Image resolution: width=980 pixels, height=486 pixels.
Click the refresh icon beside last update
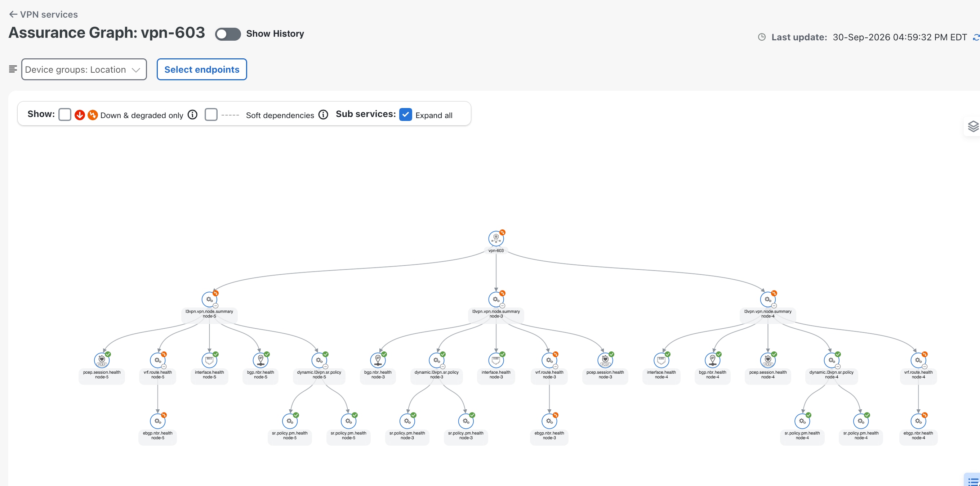[x=976, y=37]
